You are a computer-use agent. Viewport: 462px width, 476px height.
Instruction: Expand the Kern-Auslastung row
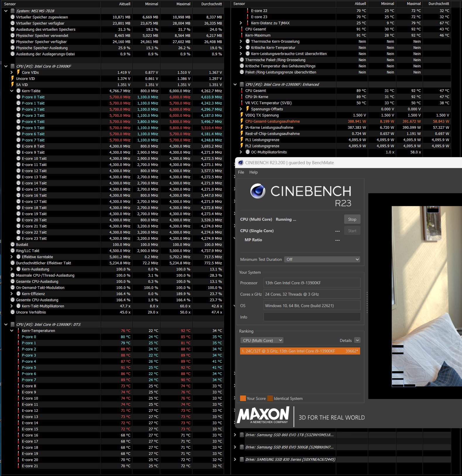point(12,269)
